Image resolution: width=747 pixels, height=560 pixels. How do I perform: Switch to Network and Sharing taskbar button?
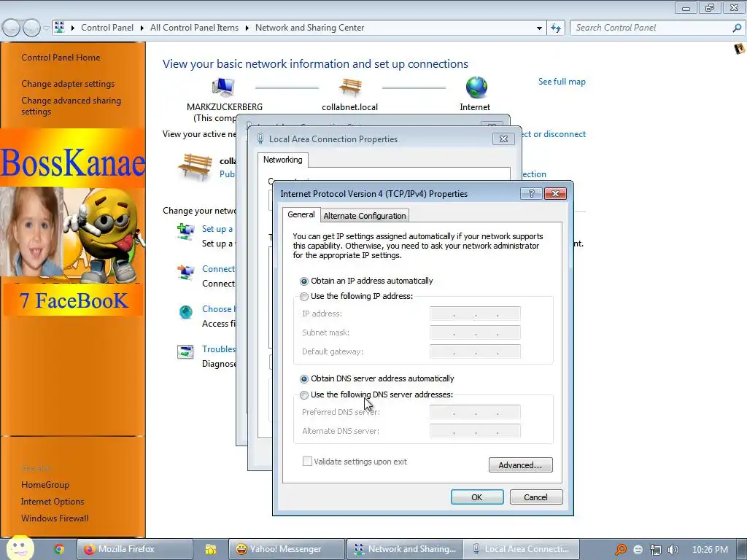tap(404, 549)
